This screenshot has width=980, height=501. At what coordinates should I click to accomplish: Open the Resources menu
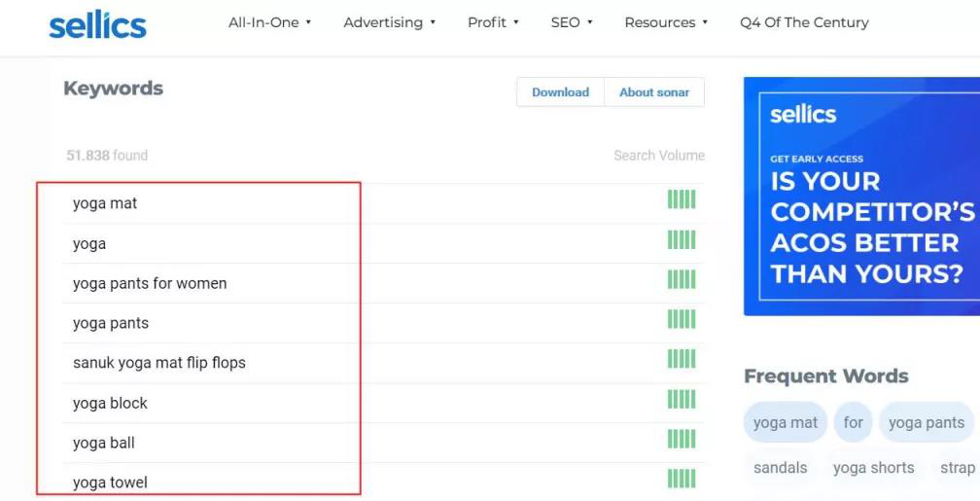[666, 22]
